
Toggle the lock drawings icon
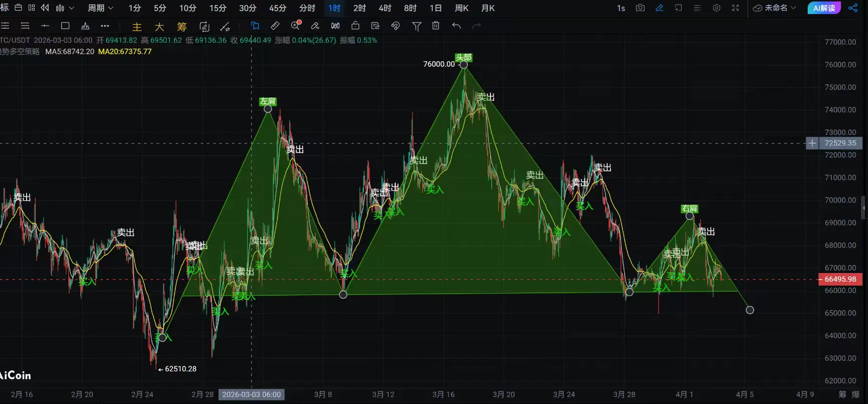click(x=355, y=26)
